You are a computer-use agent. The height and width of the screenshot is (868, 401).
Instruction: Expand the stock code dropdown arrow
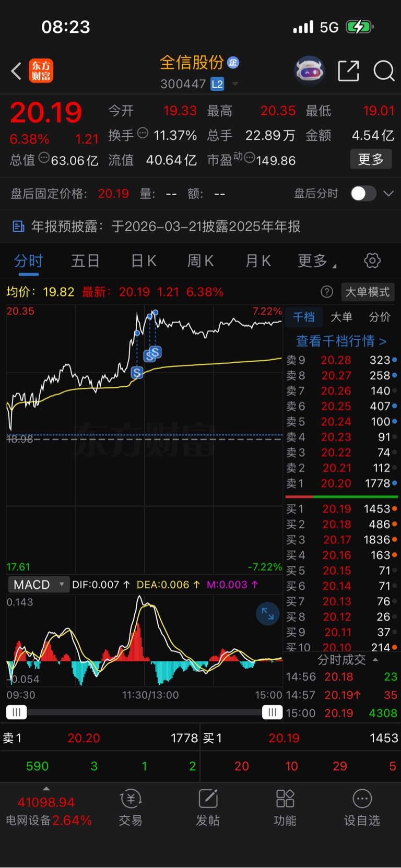(x=235, y=84)
